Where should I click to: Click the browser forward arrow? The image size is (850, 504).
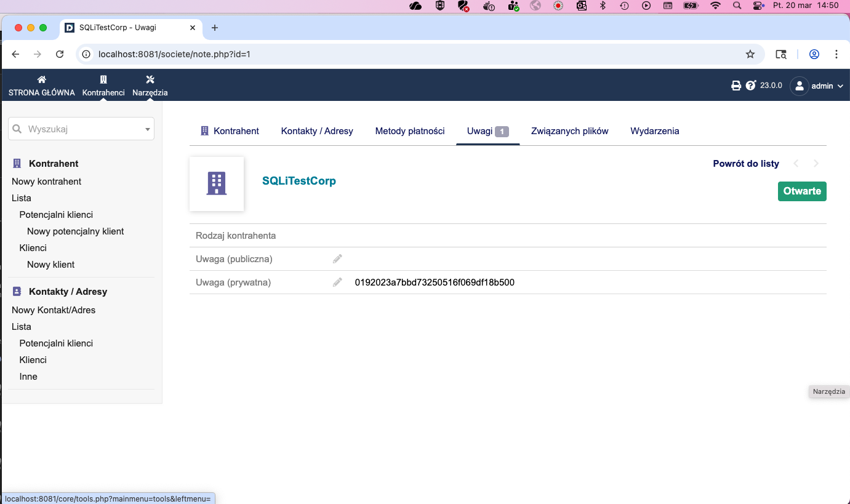click(38, 54)
